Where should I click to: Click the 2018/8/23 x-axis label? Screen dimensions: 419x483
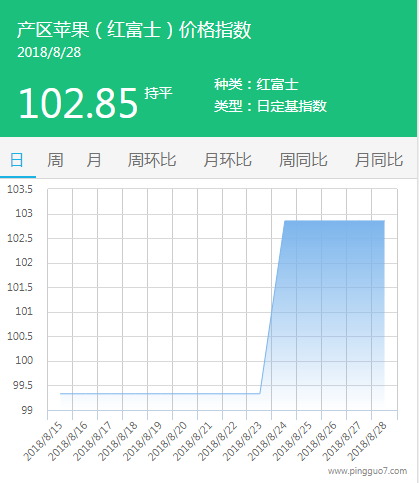coord(242,441)
